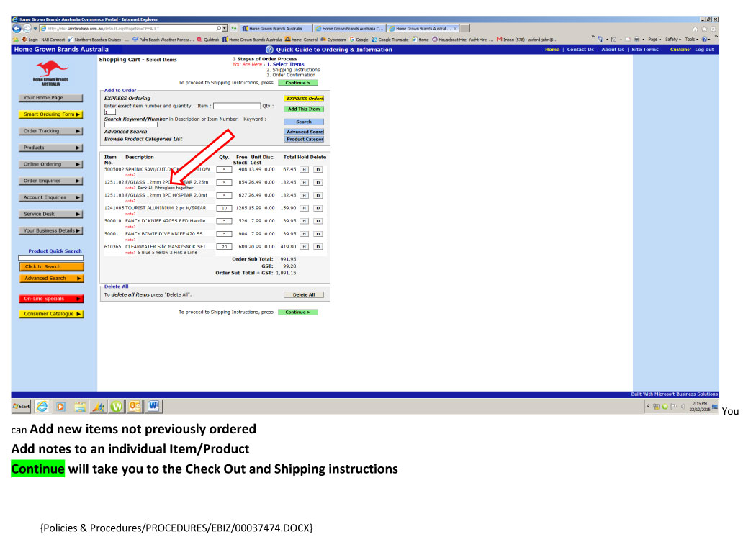Click the Delete All button
This screenshot has height=537, width=756.
pos(304,295)
